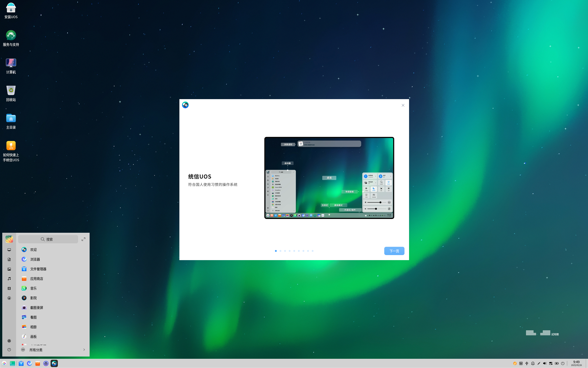
Task: Open documents folder icon in launcher sidebar
Action: [x=9, y=259]
